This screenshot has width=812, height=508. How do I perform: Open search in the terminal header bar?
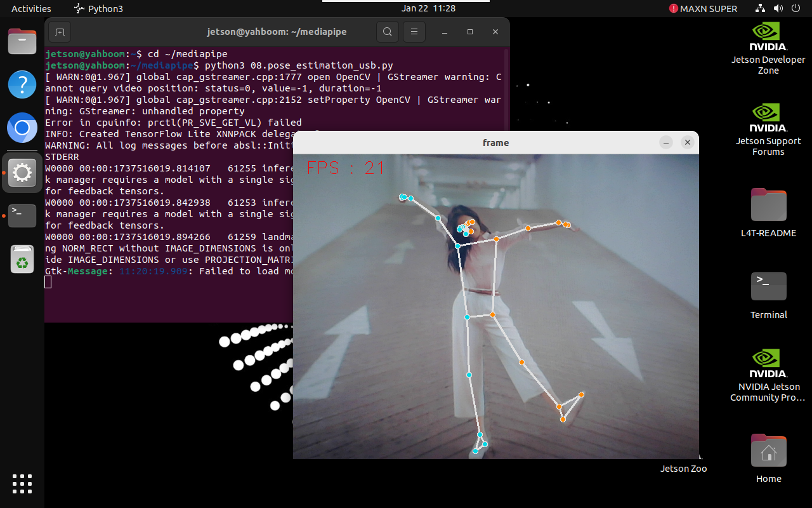pos(387,32)
